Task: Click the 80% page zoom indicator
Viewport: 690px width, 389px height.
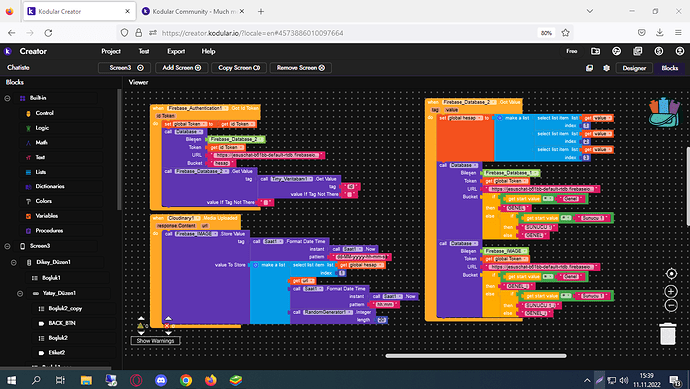Action: point(546,33)
